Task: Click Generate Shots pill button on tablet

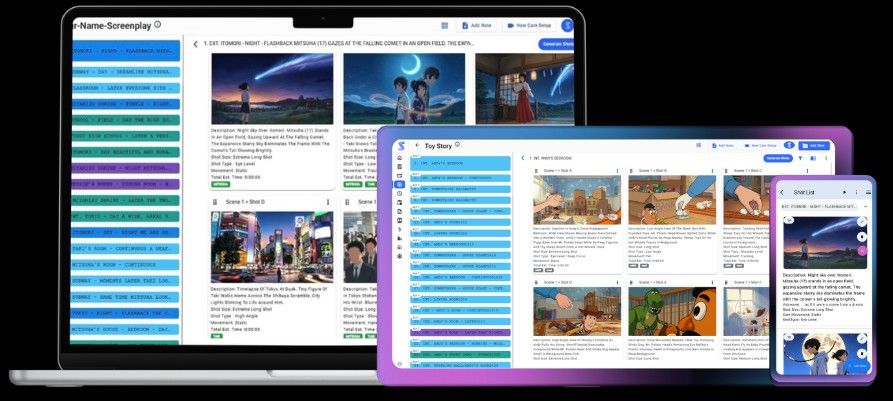Action: 777,158
